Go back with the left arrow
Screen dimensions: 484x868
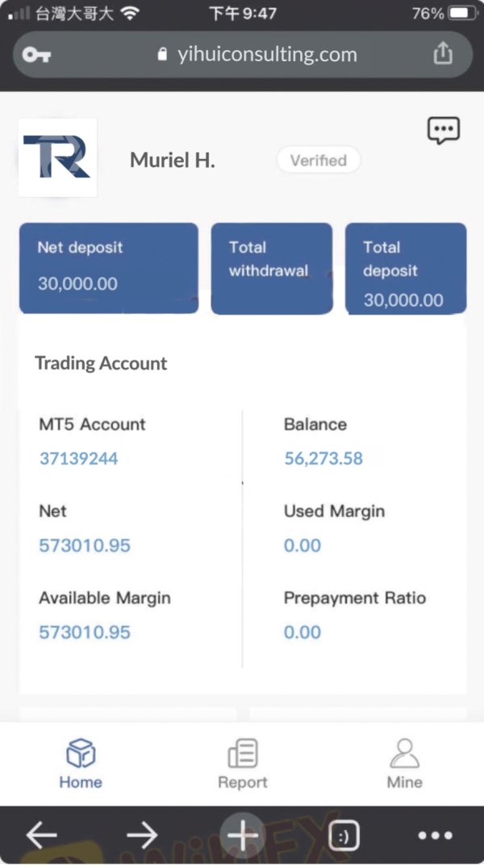click(x=42, y=836)
